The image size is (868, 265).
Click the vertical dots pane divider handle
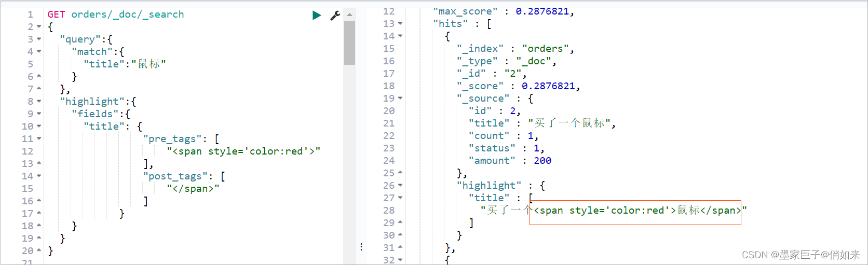pos(361,247)
